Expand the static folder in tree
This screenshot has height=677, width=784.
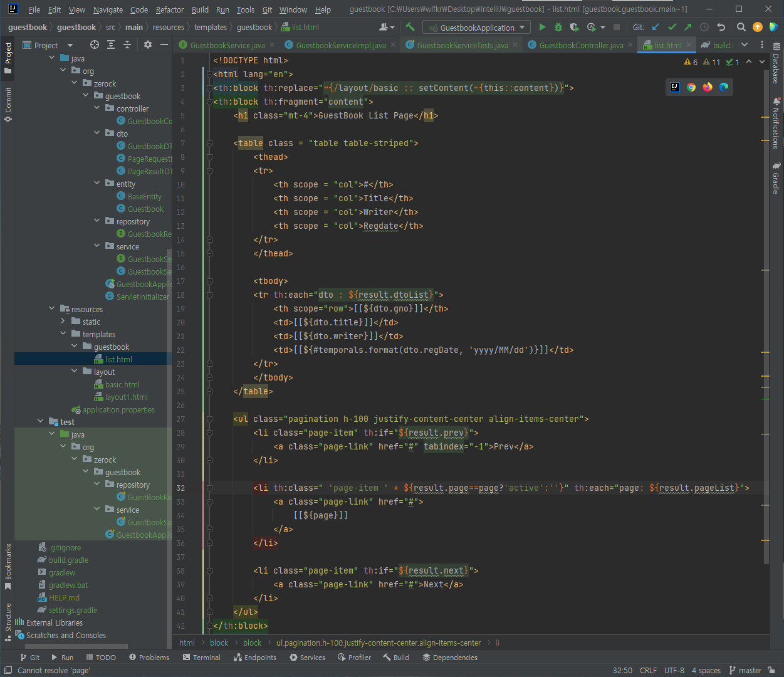(63, 321)
